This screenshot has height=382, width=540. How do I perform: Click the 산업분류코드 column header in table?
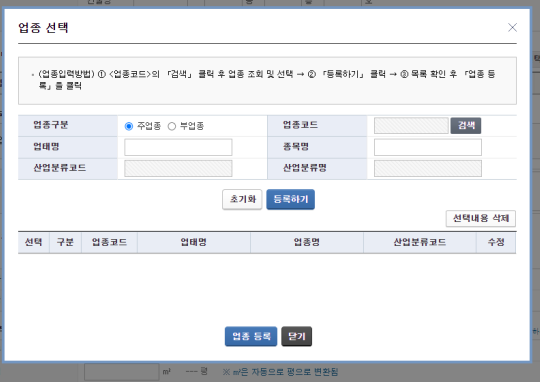point(420,242)
